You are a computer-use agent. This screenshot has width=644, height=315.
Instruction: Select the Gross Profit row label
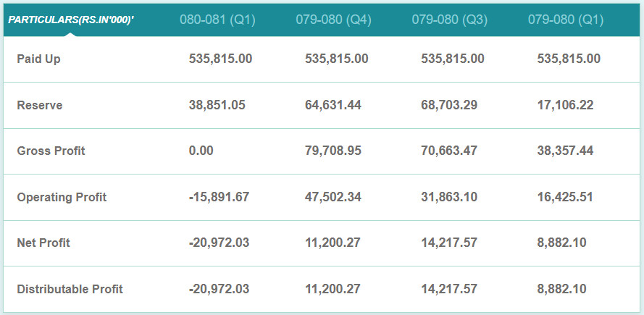coord(51,151)
